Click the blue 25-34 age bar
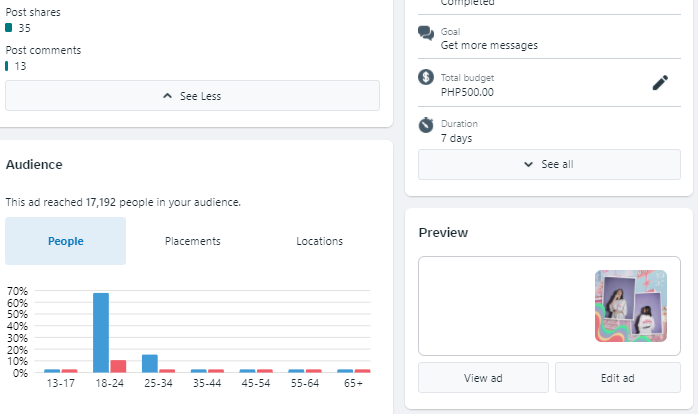Screen dimensions: 698x414 point(150,363)
